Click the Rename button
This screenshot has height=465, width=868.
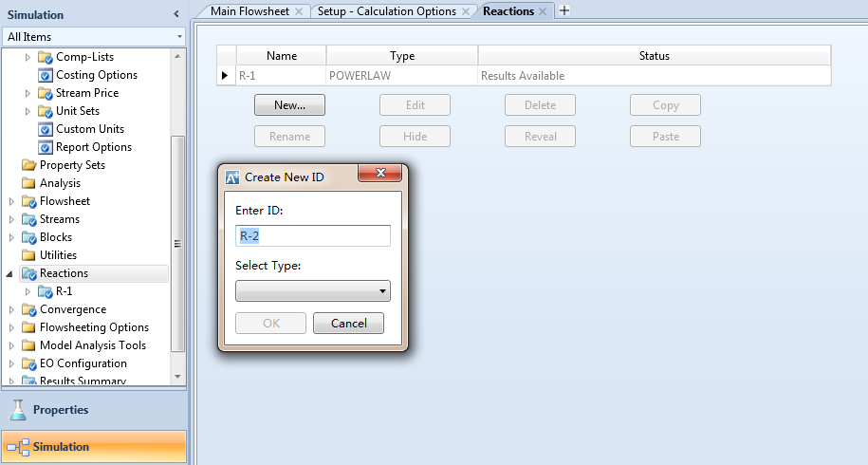click(289, 137)
